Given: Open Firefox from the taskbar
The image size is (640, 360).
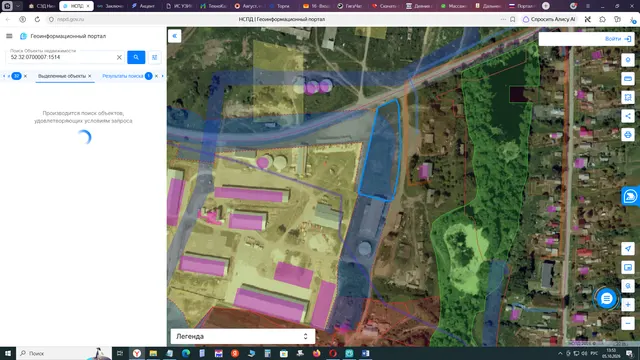Looking at the screenshot, I should pos(316,353).
